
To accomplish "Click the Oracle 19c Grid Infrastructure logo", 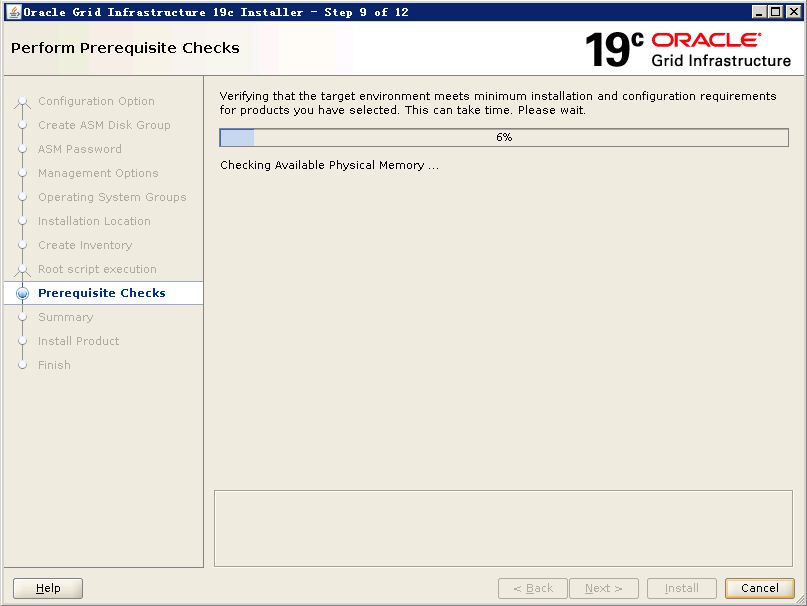I will point(688,49).
